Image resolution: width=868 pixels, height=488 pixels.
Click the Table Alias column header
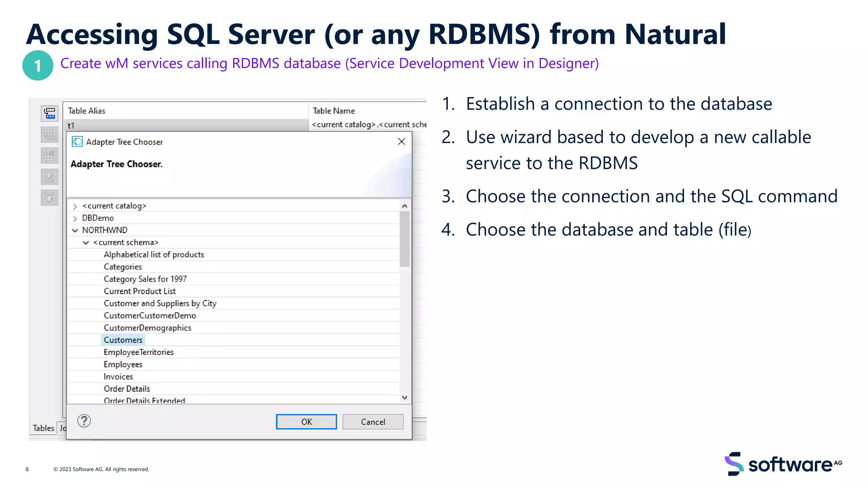click(x=186, y=111)
